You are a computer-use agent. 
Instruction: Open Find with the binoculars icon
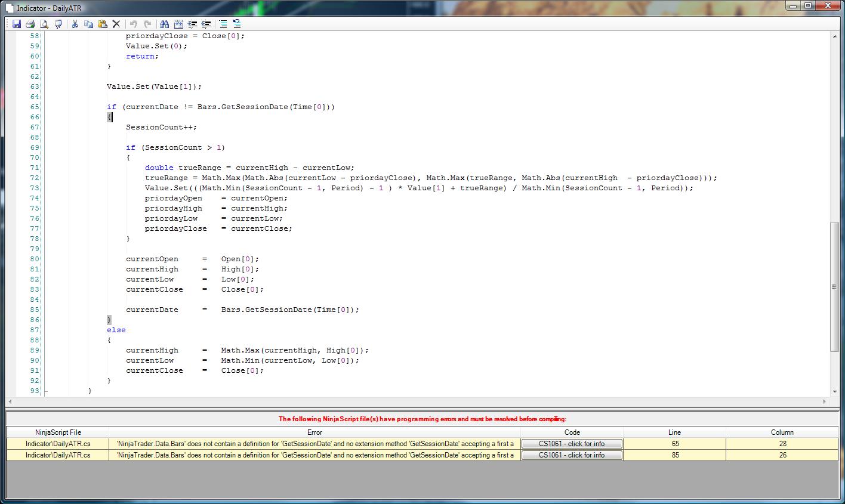pyautogui.click(x=164, y=24)
